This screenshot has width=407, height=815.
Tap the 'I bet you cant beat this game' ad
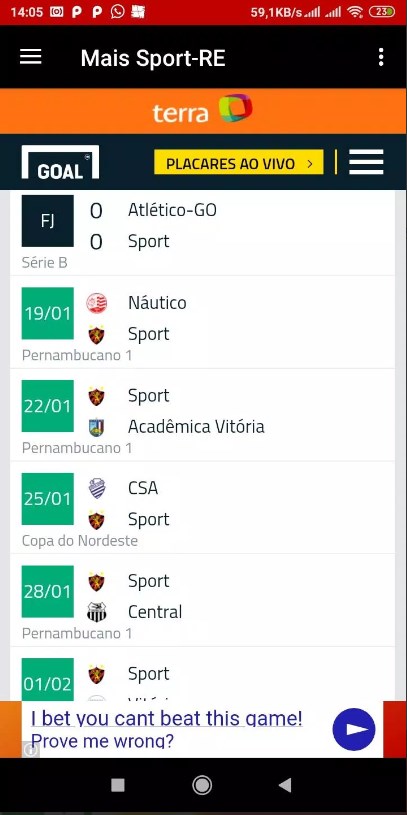[167, 729]
